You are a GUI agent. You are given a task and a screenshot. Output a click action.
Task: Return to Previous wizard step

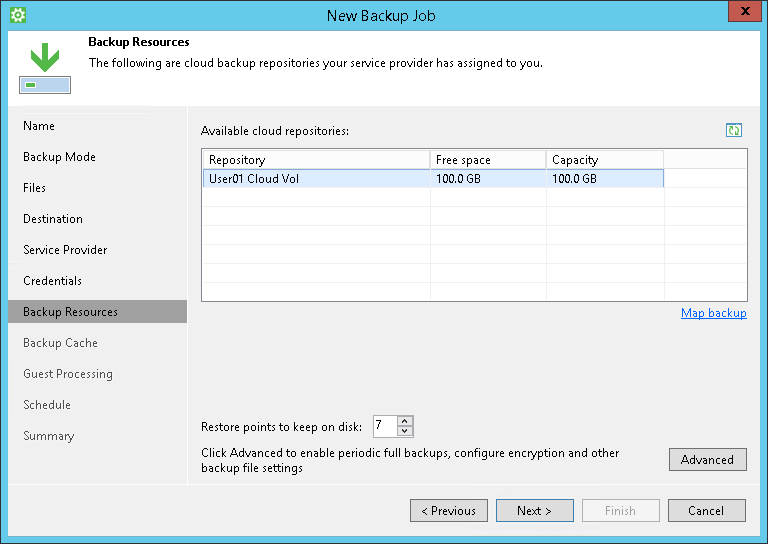click(x=449, y=511)
